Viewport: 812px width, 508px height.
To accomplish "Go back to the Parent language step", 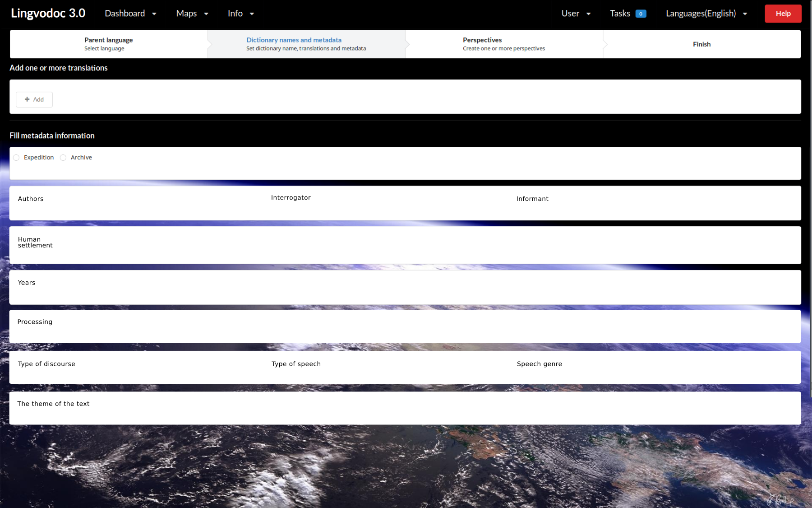I will coord(108,44).
